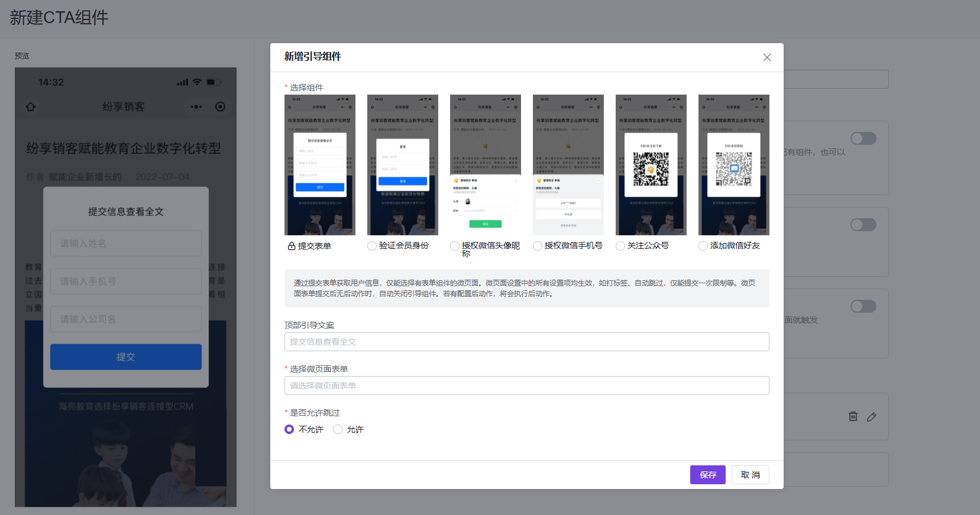Toggle the topmost switch behind the dialog
This screenshot has height=515, width=980.
(x=863, y=138)
